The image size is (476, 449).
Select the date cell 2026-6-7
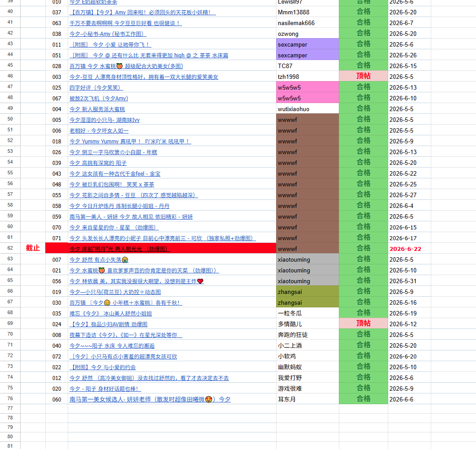click(409, 23)
